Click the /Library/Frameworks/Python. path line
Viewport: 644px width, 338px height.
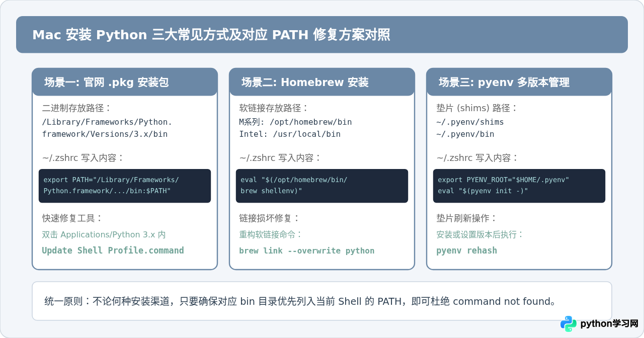pyautogui.click(x=107, y=122)
